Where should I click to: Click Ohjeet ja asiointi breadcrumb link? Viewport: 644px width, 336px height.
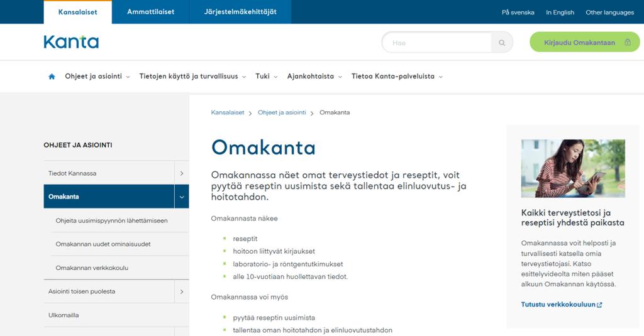(282, 112)
